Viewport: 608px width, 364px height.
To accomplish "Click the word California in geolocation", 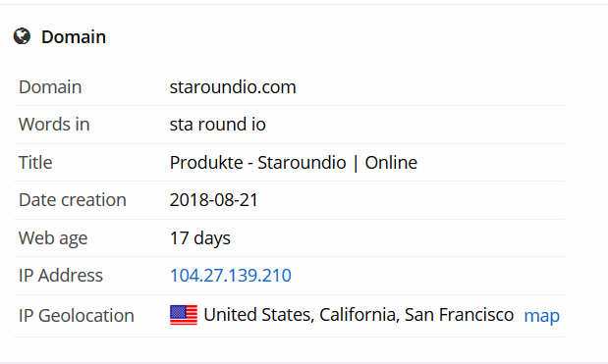I will (359, 315).
